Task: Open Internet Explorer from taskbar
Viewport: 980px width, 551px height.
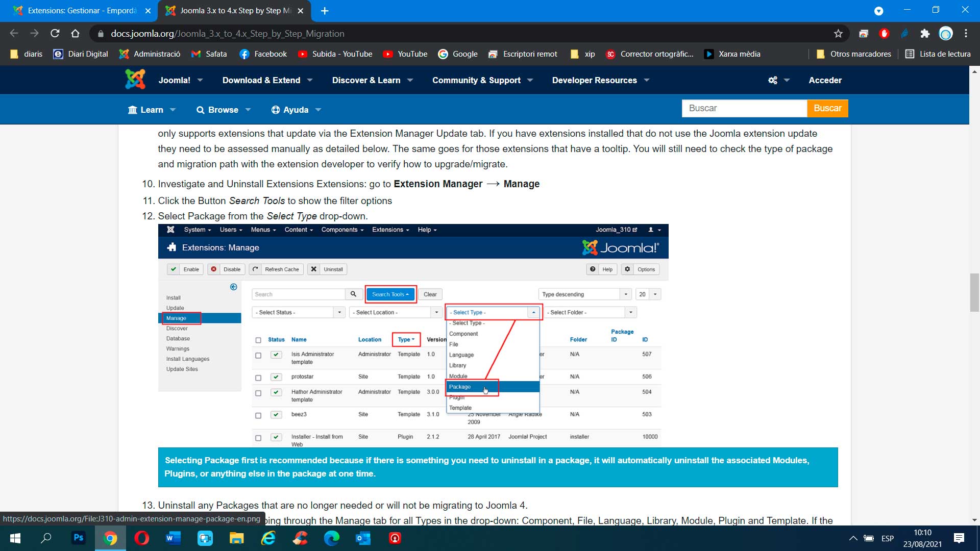Action: click(268, 538)
